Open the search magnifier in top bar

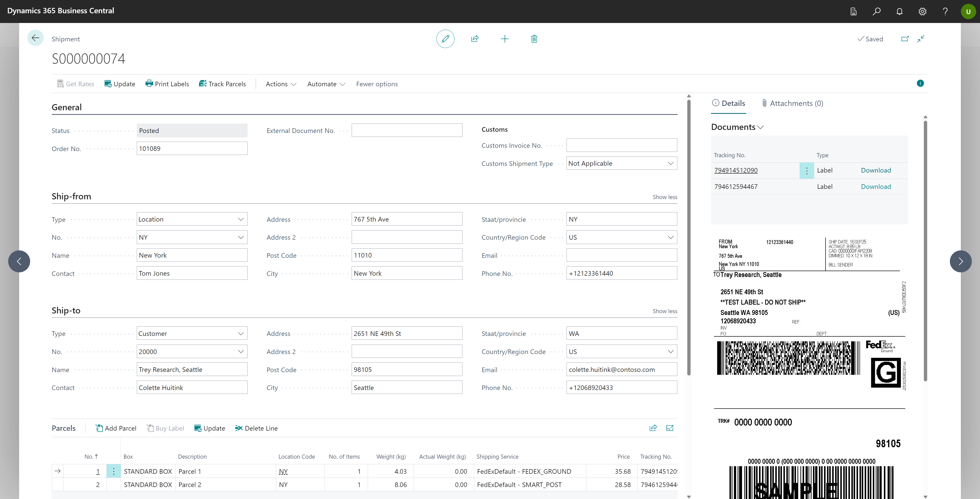[x=877, y=11]
